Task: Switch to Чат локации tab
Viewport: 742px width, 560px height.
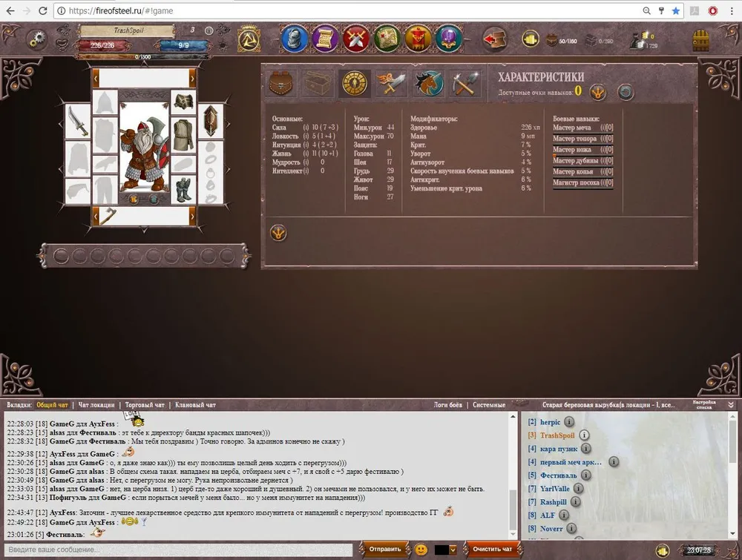Action: (96, 405)
